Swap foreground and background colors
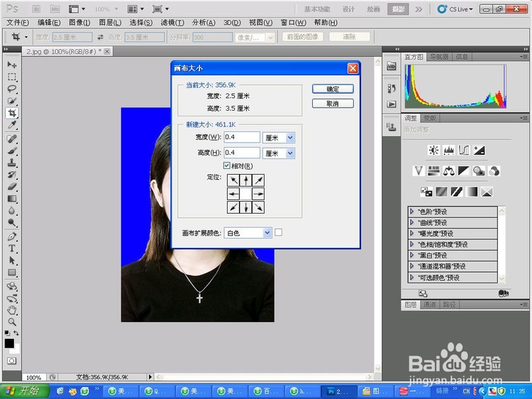 tap(16, 333)
